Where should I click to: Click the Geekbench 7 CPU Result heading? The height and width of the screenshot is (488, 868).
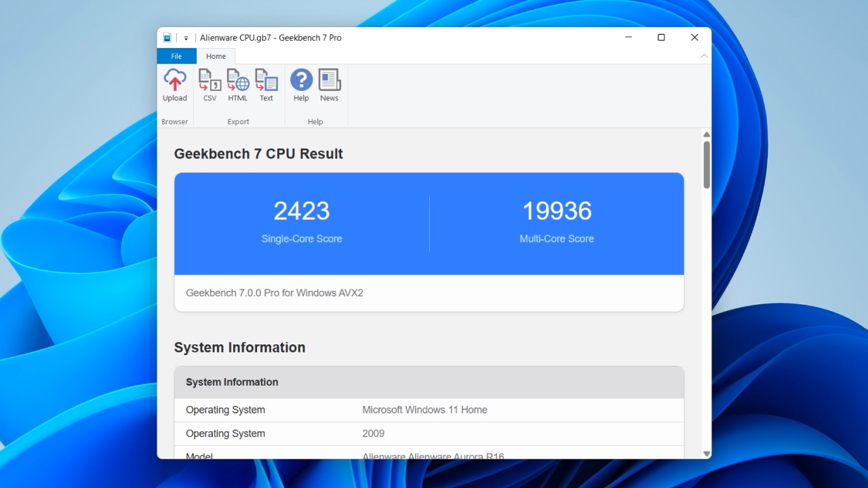[258, 154]
